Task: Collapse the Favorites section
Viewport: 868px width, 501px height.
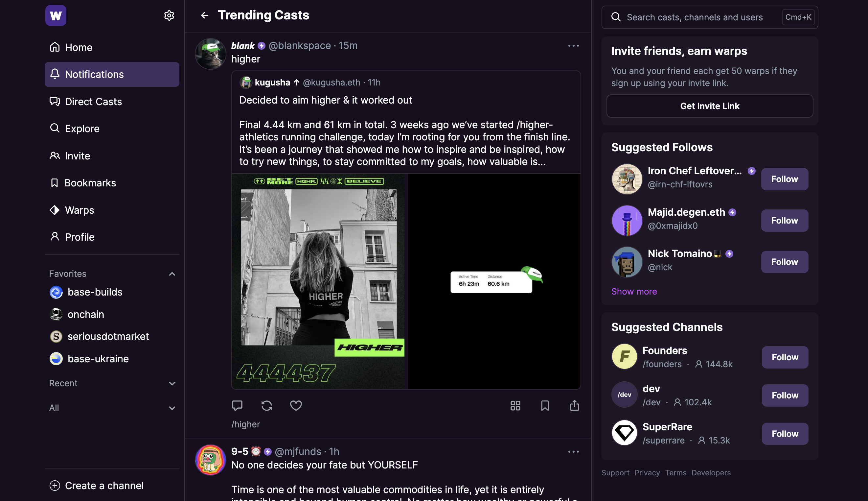Action: [172, 274]
